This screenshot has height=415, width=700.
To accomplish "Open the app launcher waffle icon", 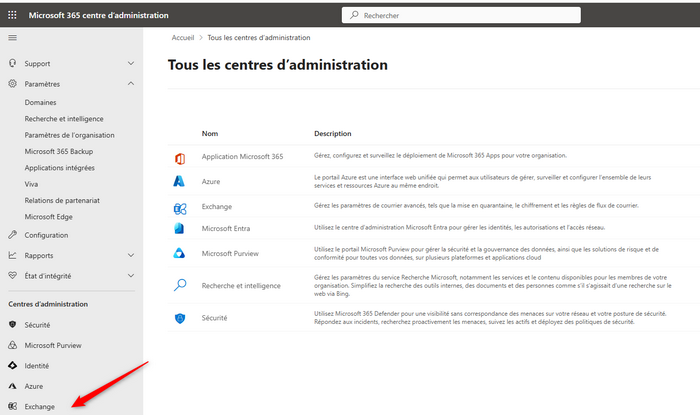I will [12, 15].
